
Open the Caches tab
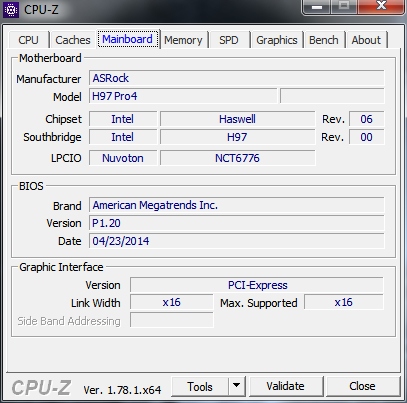tap(73, 40)
